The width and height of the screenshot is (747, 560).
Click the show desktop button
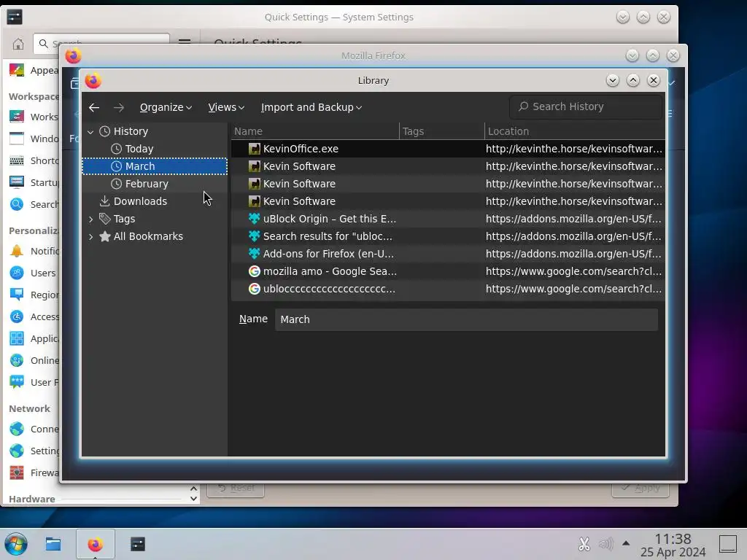(728, 544)
